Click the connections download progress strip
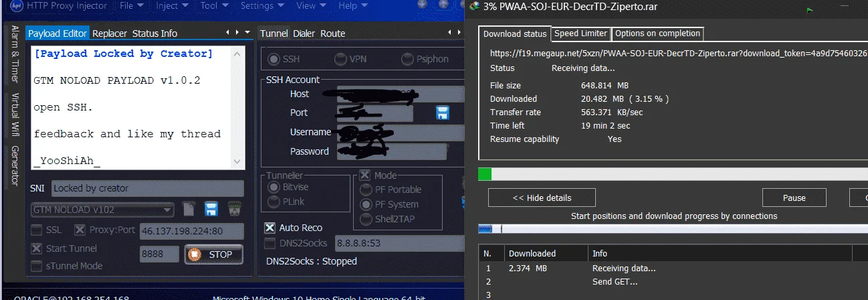 [673, 229]
